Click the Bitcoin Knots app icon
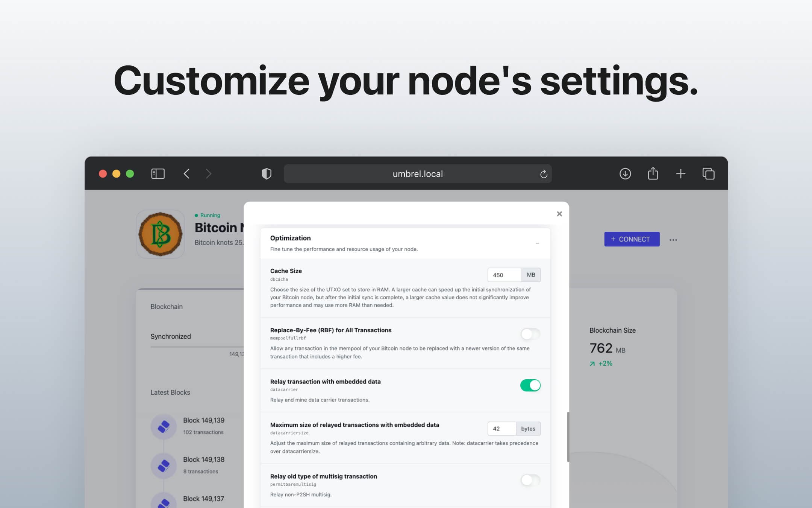812x508 pixels. coord(161,234)
